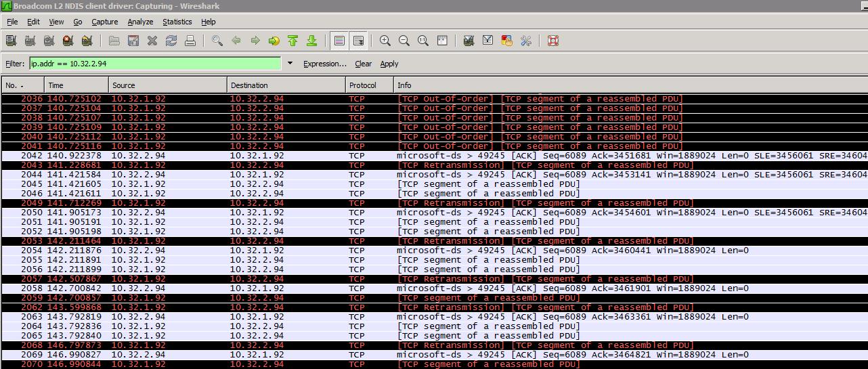Print packets using printer icon
Screen dimensions: 868x369
[x=190, y=41]
